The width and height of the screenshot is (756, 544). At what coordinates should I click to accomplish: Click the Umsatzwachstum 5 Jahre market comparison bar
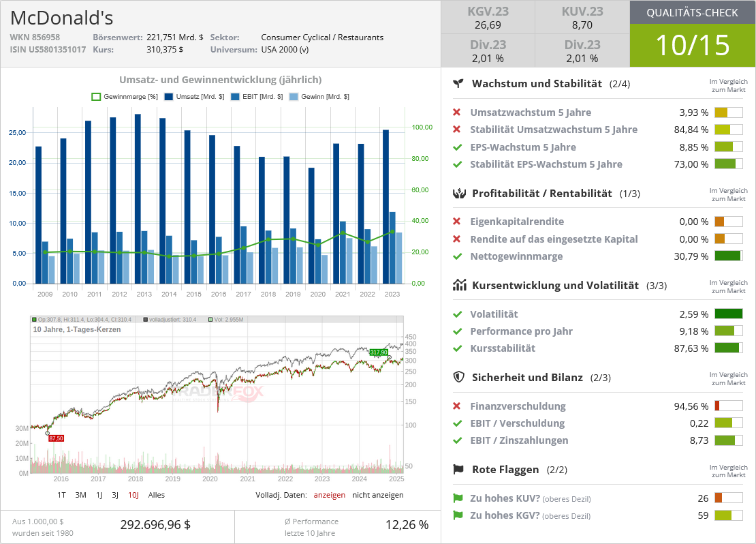[x=729, y=112]
